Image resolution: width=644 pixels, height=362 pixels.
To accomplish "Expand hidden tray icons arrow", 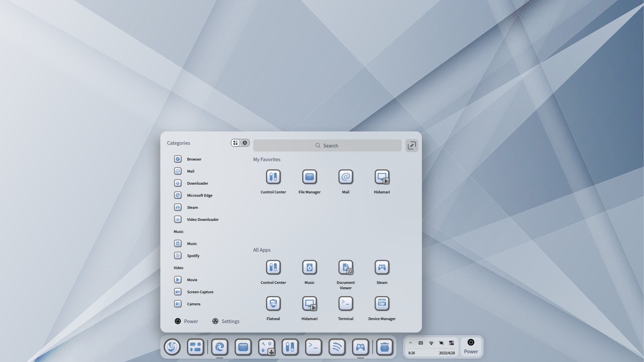I will 410,343.
